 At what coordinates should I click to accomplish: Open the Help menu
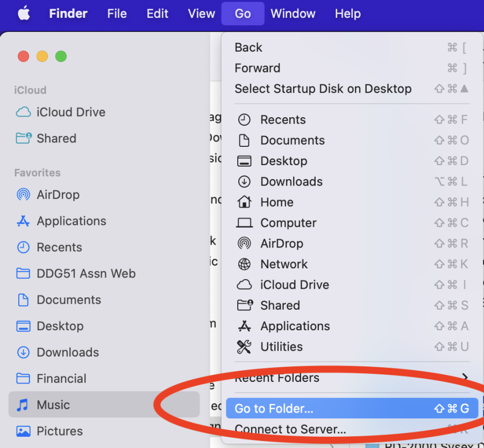[x=348, y=13]
